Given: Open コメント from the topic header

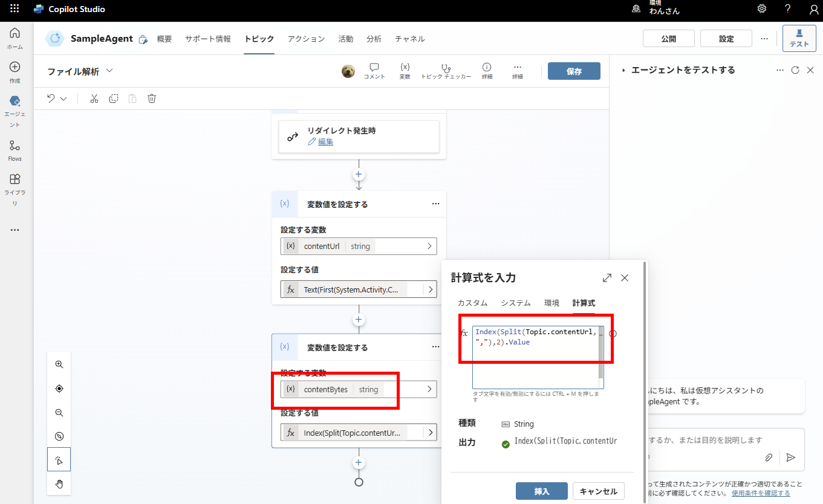Looking at the screenshot, I should (374, 69).
